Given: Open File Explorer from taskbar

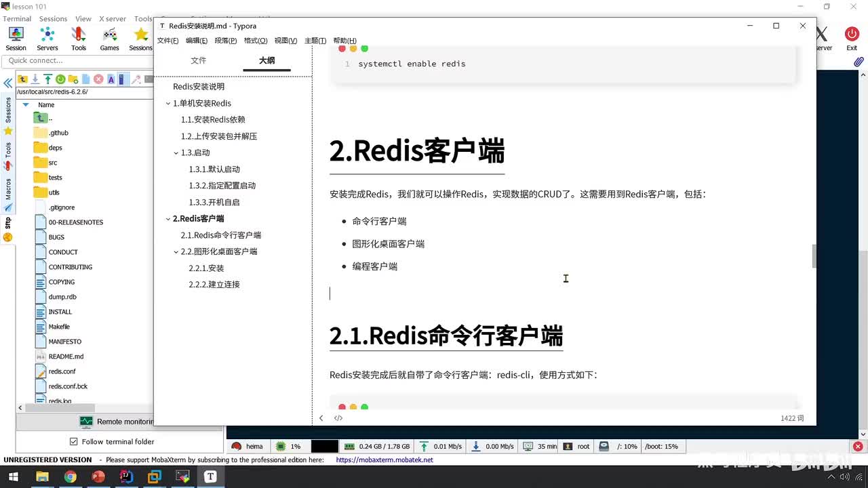Looking at the screenshot, I should coord(42,476).
